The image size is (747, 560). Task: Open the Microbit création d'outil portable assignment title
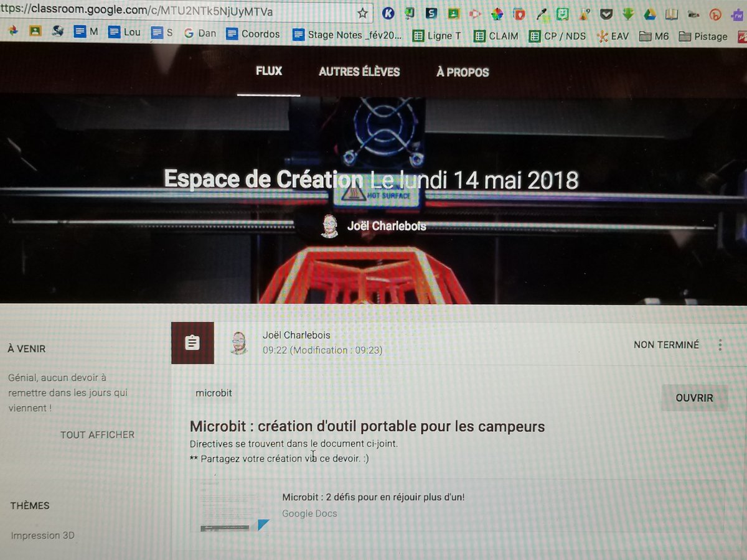(367, 427)
